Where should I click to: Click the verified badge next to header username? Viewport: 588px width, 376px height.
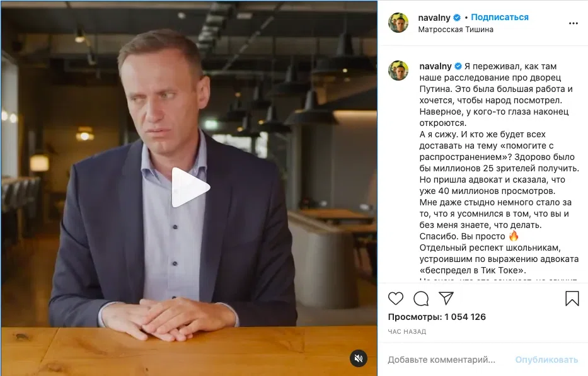pyautogui.click(x=457, y=18)
